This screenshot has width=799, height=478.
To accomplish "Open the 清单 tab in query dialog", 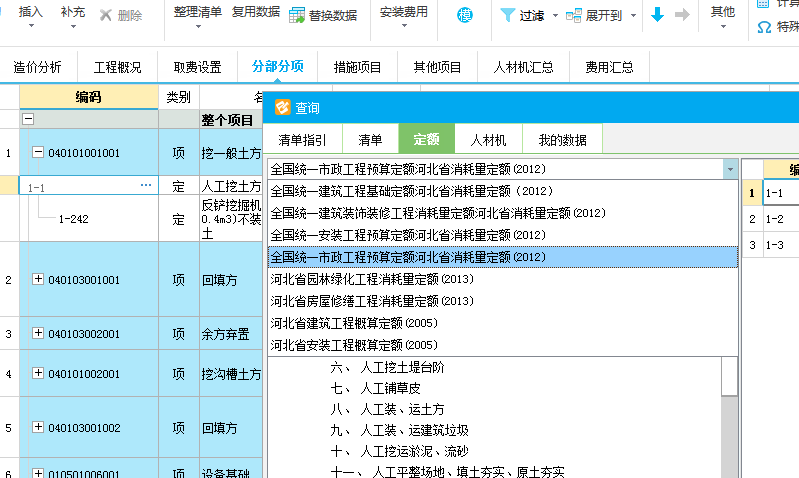I will point(370,140).
